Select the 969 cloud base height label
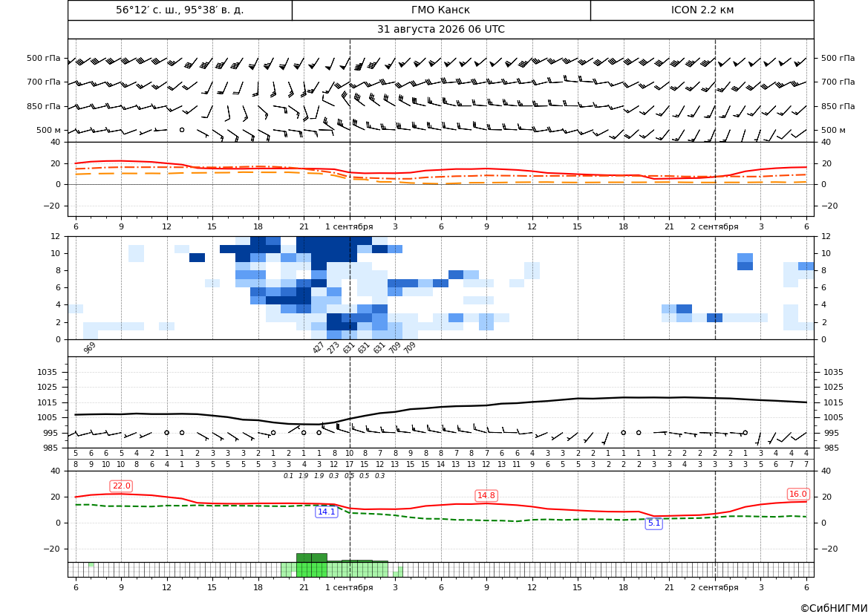Image resolution: width=868 pixels, height=614 pixels. tap(90, 347)
